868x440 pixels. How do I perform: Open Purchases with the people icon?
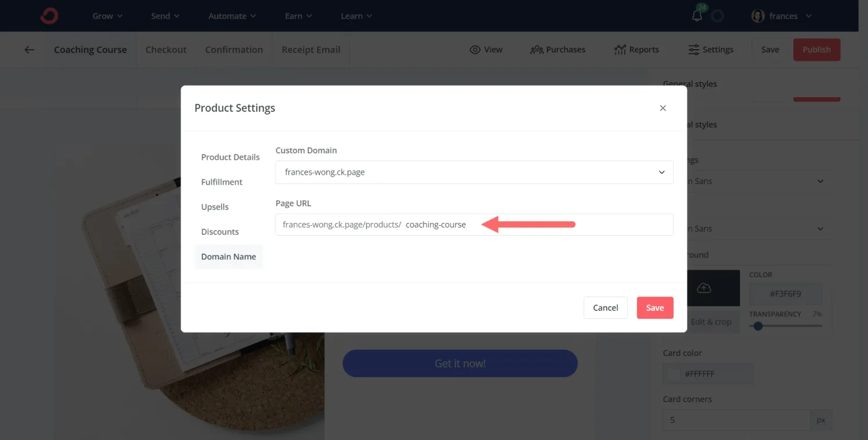pyautogui.click(x=536, y=50)
